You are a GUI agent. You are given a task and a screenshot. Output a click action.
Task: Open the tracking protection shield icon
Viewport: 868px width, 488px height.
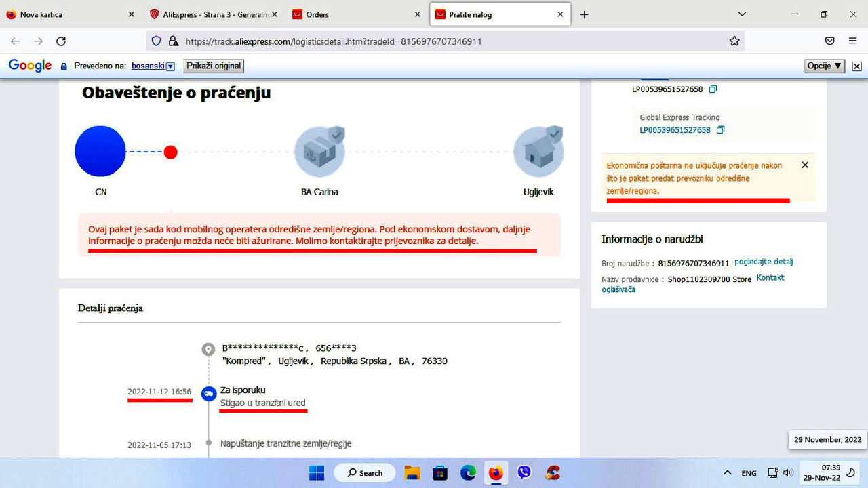[x=157, y=41]
